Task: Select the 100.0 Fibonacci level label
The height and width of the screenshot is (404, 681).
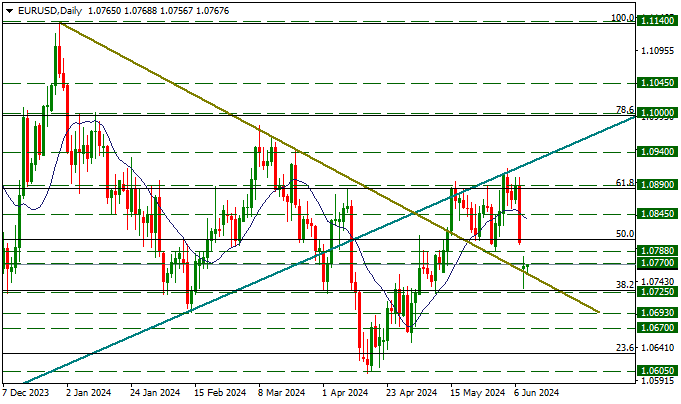Action: (x=622, y=18)
